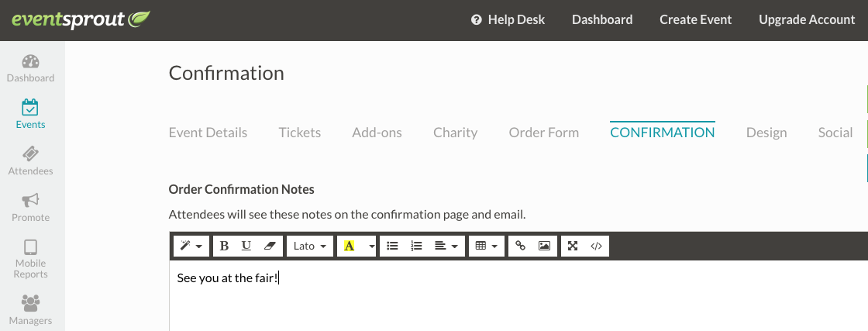The image size is (868, 331).
Task: Open the Lato font family dropdown
Action: [x=310, y=246]
